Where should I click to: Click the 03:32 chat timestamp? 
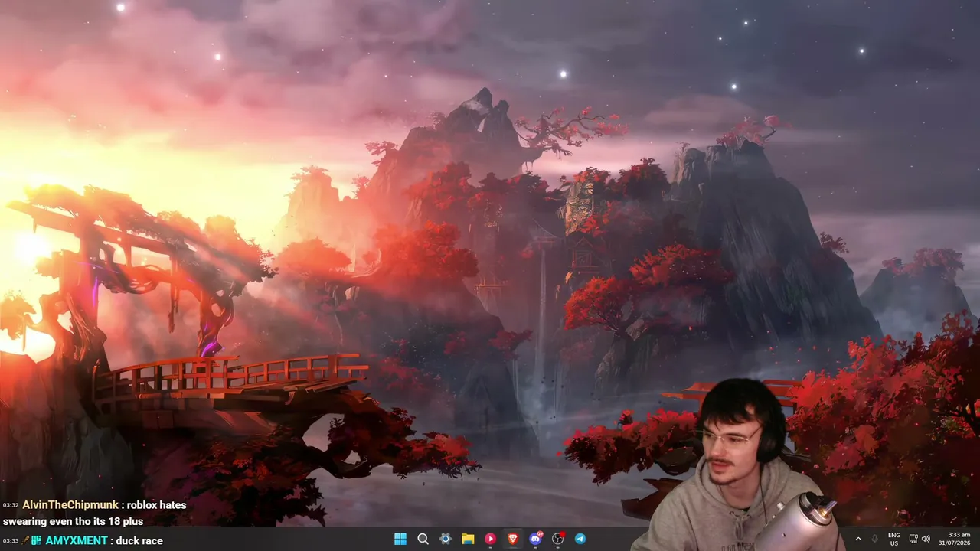click(10, 505)
